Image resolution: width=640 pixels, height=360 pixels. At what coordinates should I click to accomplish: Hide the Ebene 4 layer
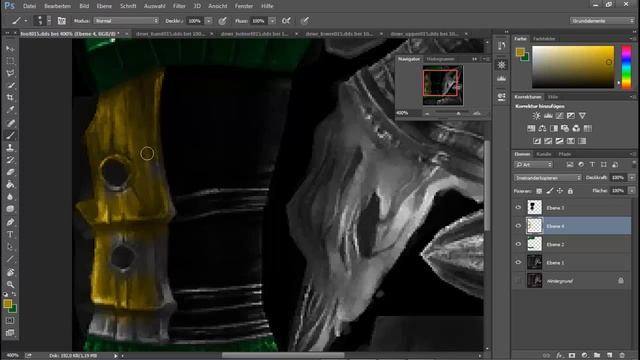(518, 226)
